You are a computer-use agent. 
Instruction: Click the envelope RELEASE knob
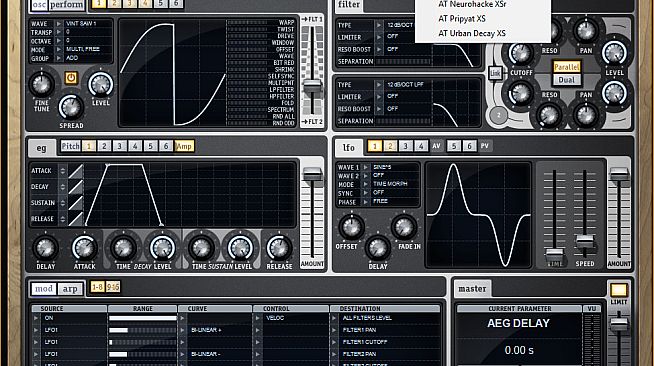279,248
